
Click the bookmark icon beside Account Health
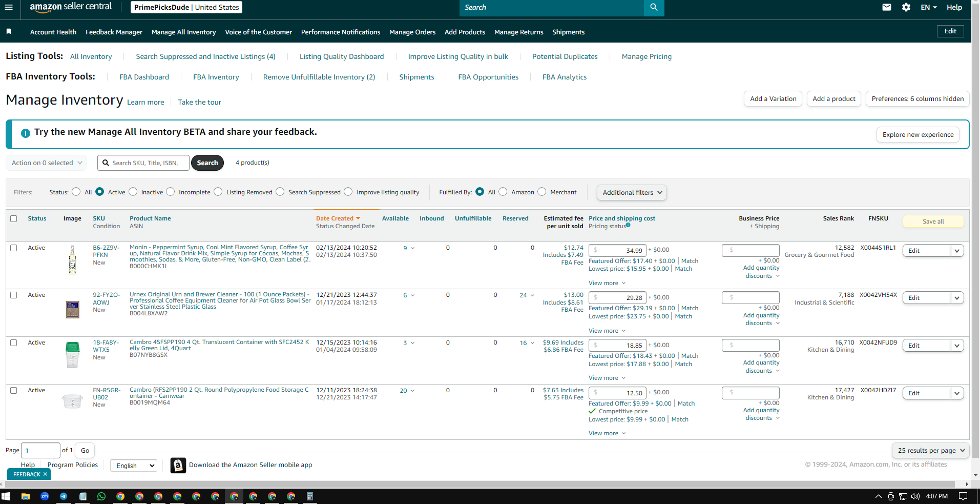pyautogui.click(x=9, y=32)
